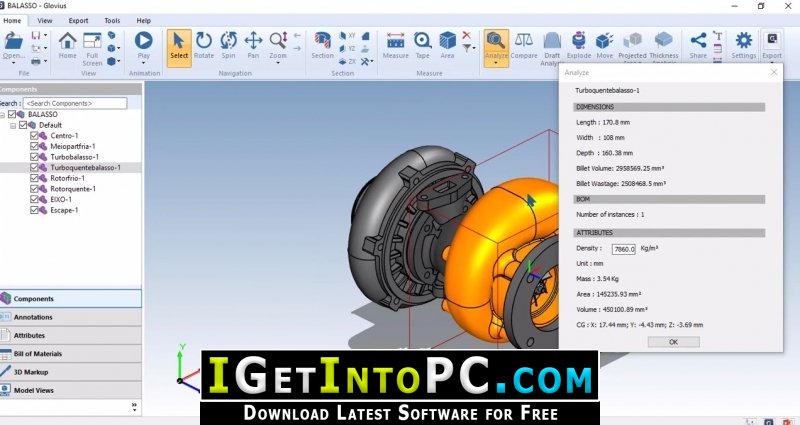Click the Explode tool icon
Image resolution: width=800 pixels, height=425 pixels.
[x=579, y=46]
